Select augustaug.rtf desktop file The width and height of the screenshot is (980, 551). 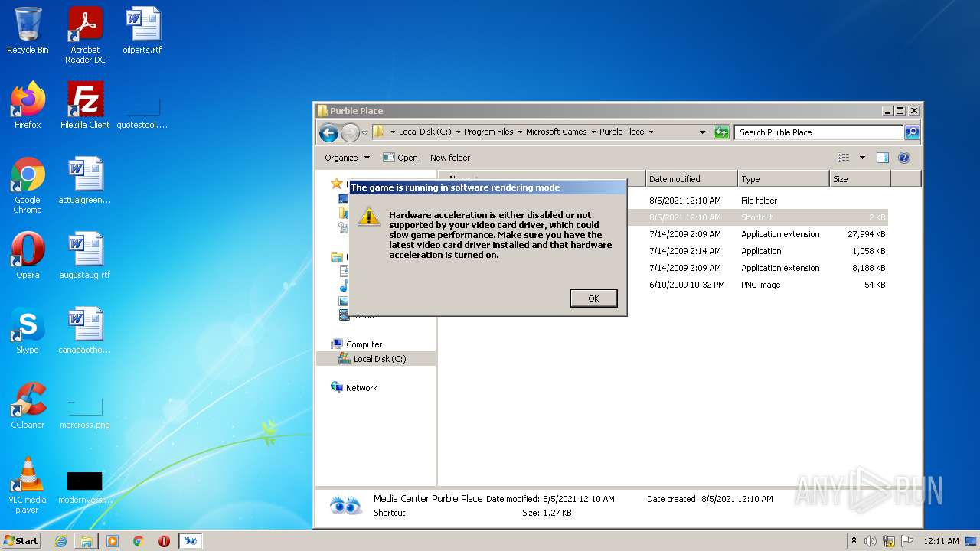[85, 256]
